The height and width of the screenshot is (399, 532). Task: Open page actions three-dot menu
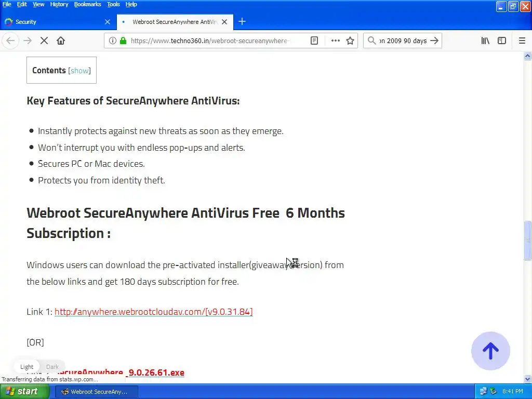click(335, 41)
